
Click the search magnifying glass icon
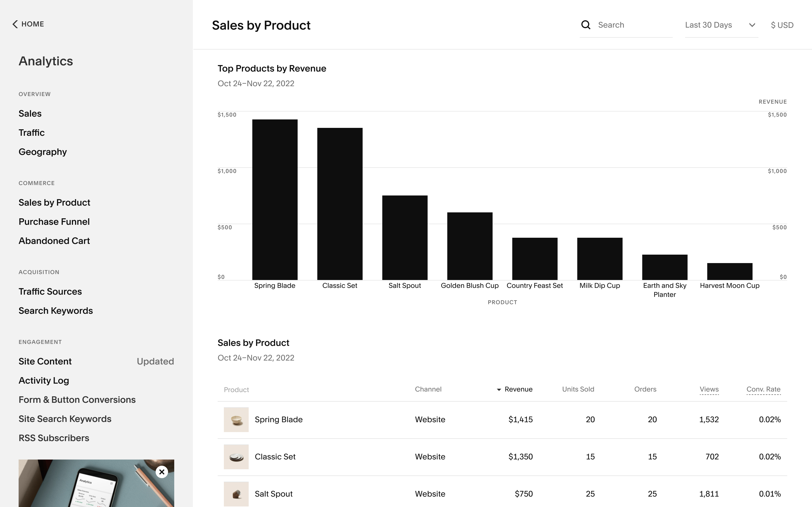[x=586, y=25]
